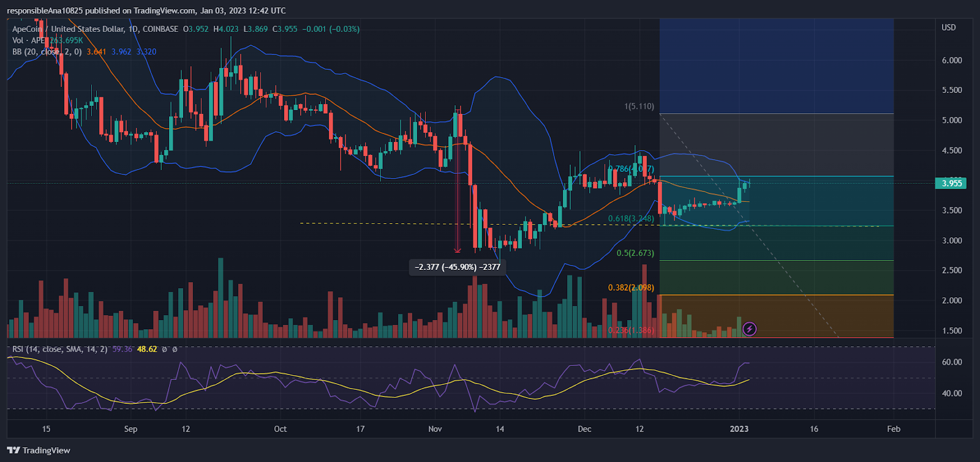Click the Nov label on time axis

pyautogui.click(x=435, y=429)
